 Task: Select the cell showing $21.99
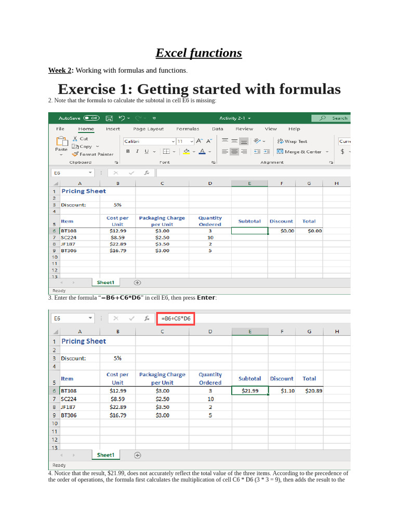pyautogui.click(x=250, y=391)
